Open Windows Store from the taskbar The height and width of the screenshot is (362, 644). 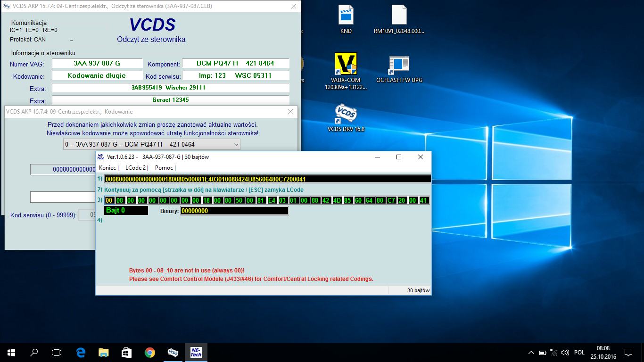pyautogui.click(x=126, y=352)
